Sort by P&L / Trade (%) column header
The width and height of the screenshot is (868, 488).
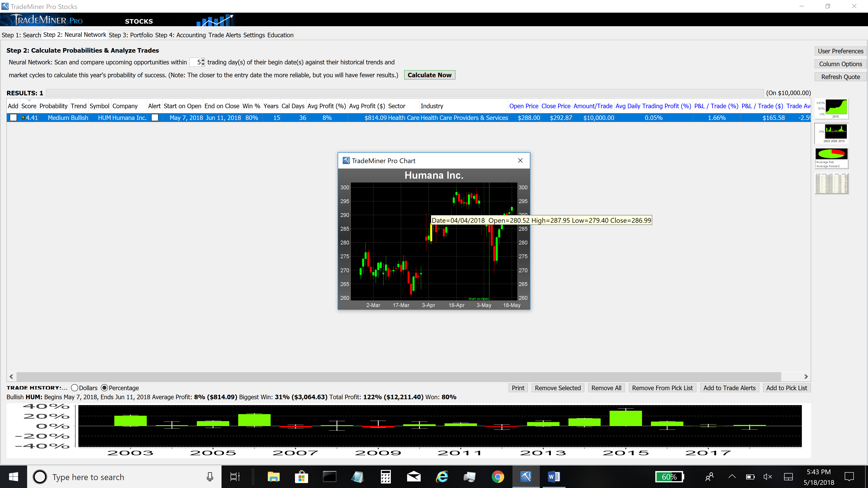(716, 106)
